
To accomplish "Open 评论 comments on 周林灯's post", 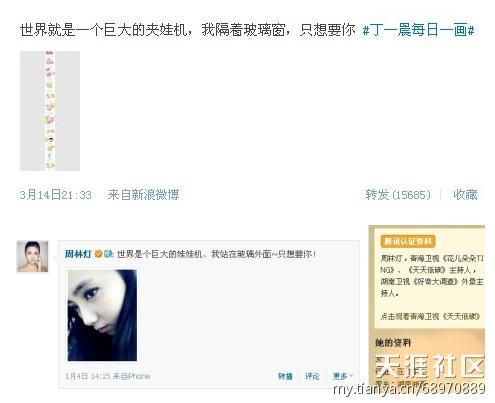I will 312,376.
